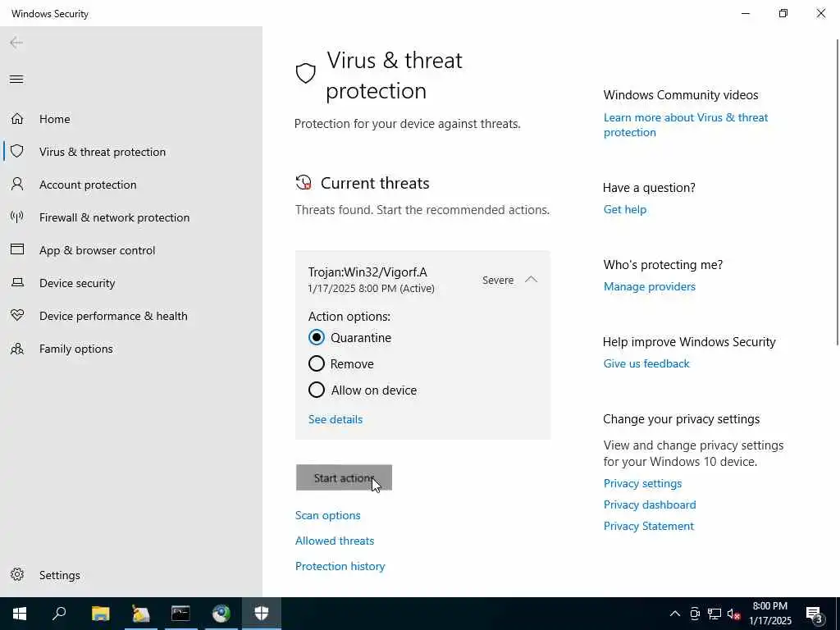Open Settings in the sidebar
The width and height of the screenshot is (840, 630).
pyautogui.click(x=59, y=575)
